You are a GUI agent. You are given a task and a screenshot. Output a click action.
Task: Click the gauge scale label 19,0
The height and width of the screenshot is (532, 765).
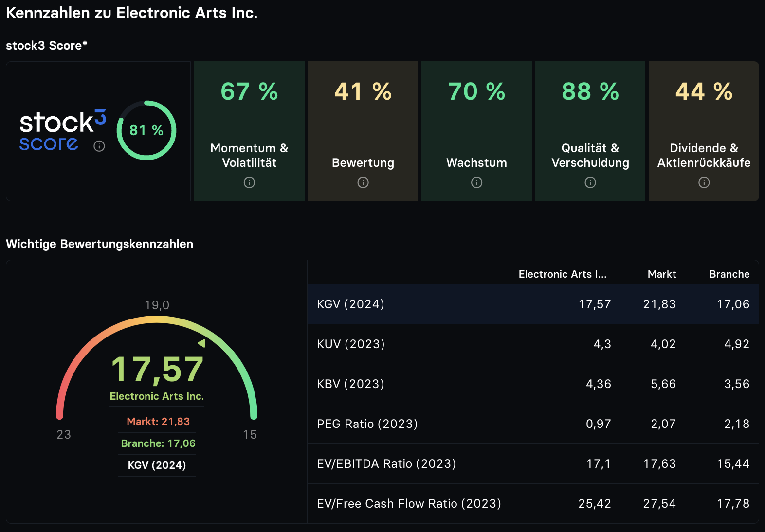point(157,305)
